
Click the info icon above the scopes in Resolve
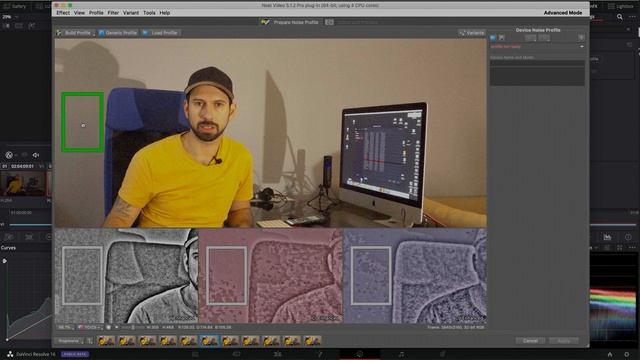628,237
